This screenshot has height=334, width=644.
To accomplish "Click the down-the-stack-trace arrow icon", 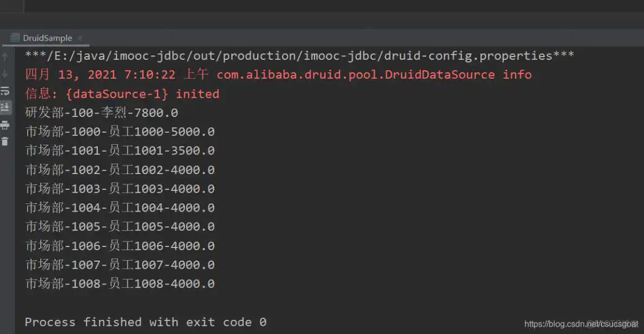I will point(5,74).
